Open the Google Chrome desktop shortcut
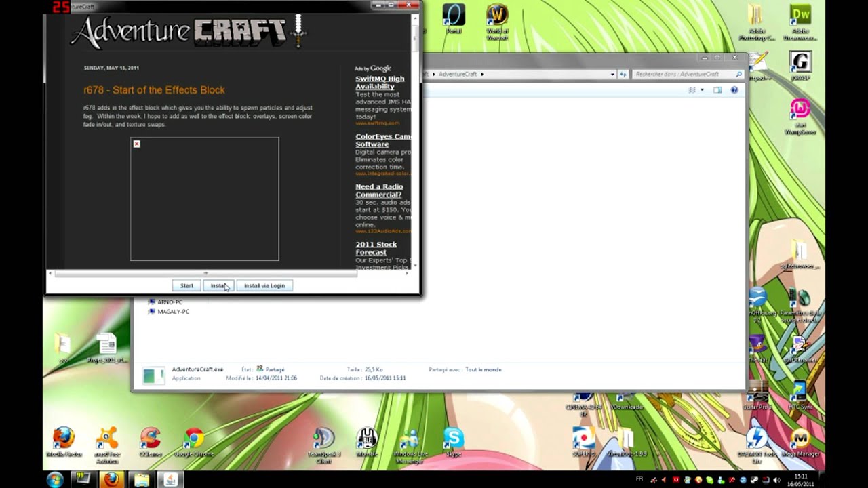The image size is (868, 488). (194, 442)
